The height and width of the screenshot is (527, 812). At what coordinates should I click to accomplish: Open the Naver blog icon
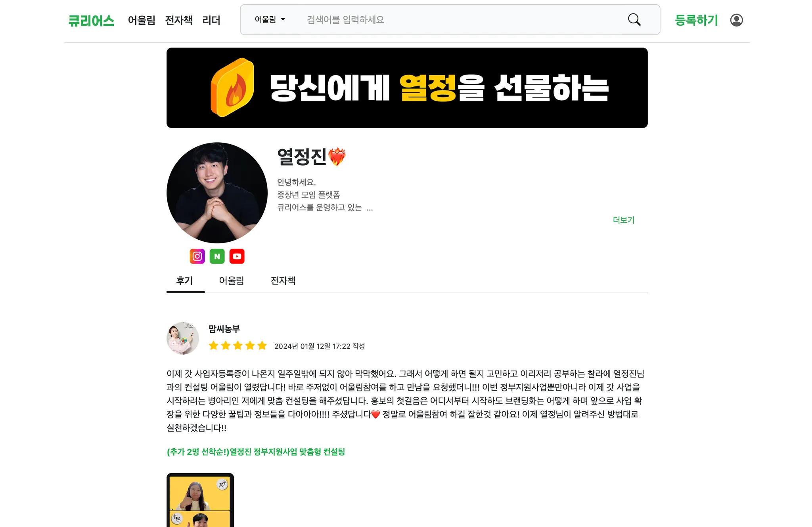coord(217,256)
